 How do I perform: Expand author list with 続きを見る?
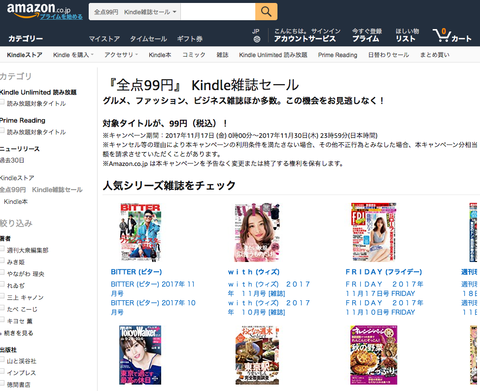coord(17,333)
